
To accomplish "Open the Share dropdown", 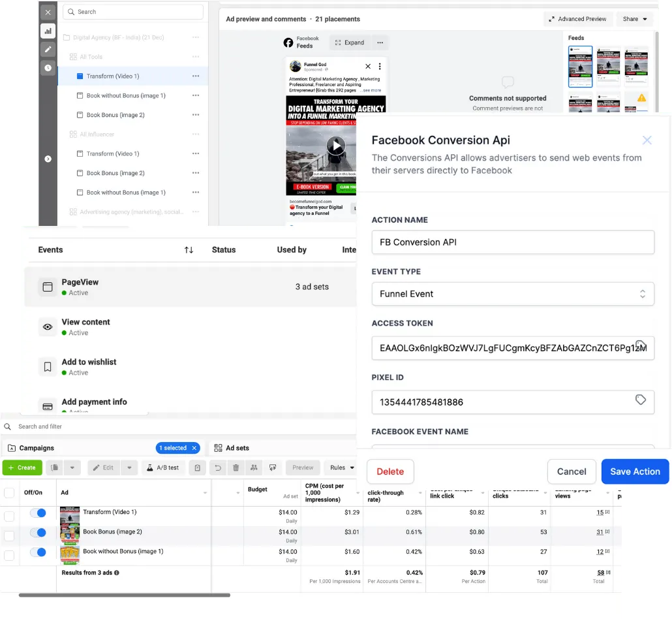I will 635,19.
